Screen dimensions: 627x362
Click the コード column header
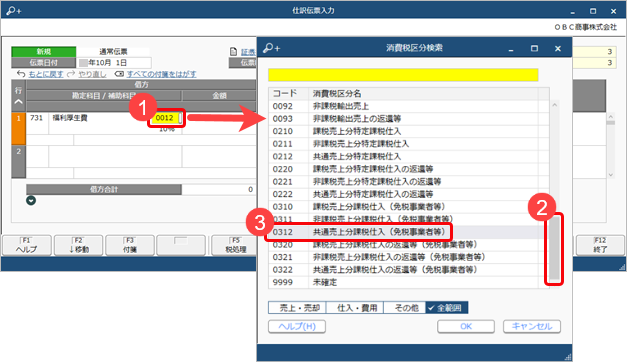point(289,94)
